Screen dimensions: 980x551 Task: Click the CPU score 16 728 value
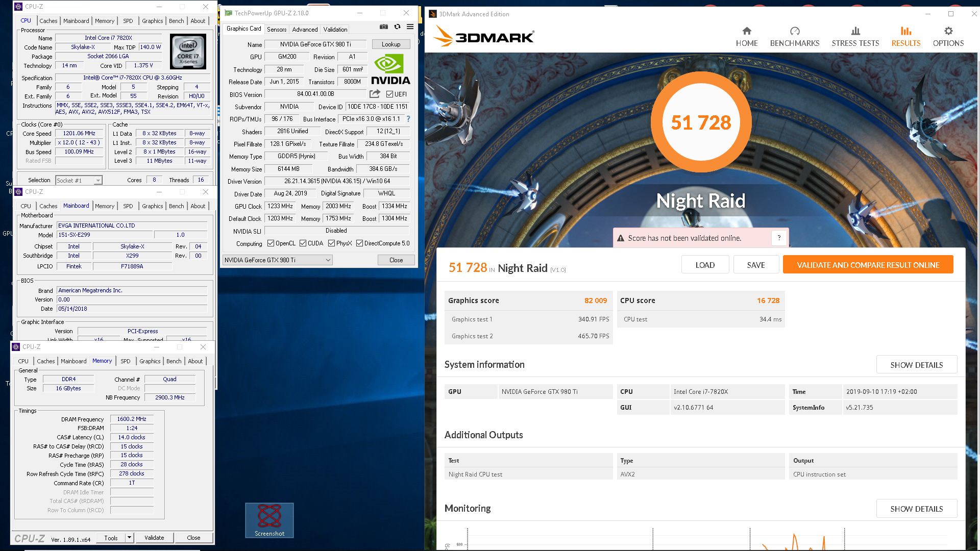(x=768, y=300)
